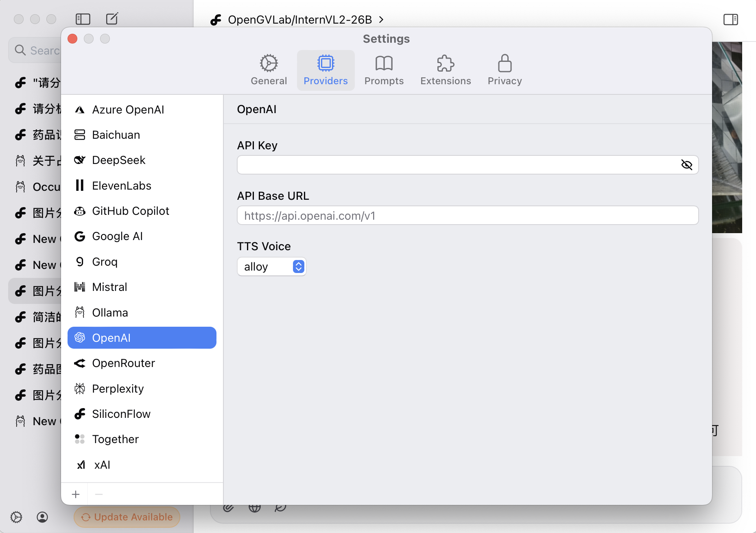Open the Privacy settings tab
Screen dimensions: 756x533
coord(505,70)
